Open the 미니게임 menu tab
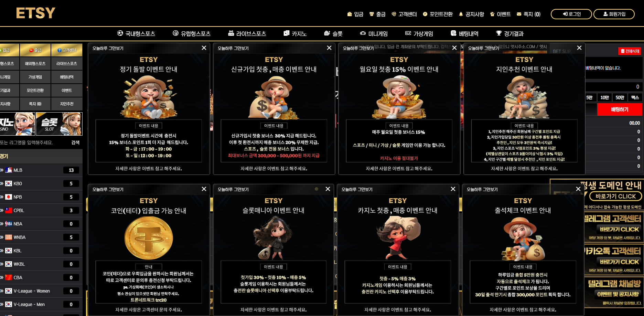 pos(374,33)
